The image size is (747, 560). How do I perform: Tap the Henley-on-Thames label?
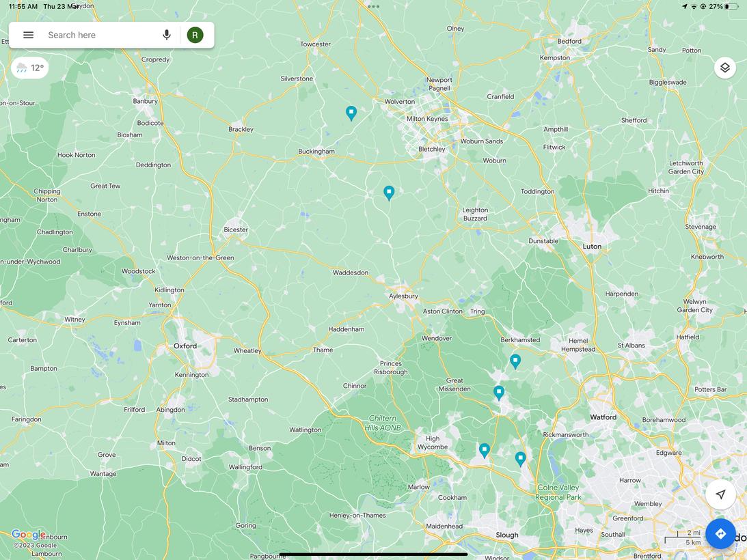tap(357, 515)
